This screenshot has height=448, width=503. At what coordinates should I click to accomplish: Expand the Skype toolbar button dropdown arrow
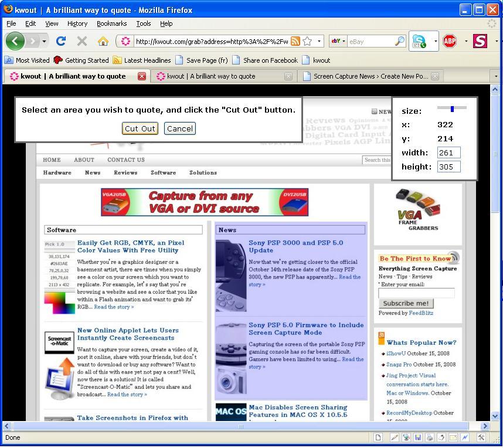pyautogui.click(x=436, y=41)
